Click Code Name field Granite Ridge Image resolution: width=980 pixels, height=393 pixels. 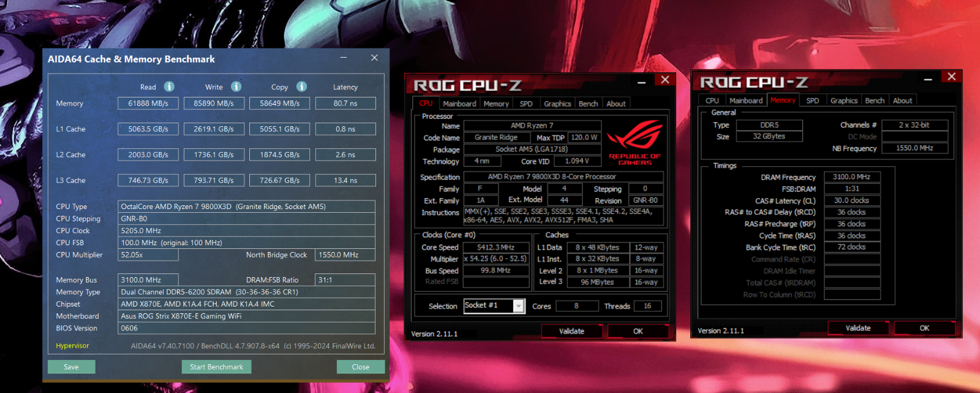pyautogui.click(x=496, y=137)
